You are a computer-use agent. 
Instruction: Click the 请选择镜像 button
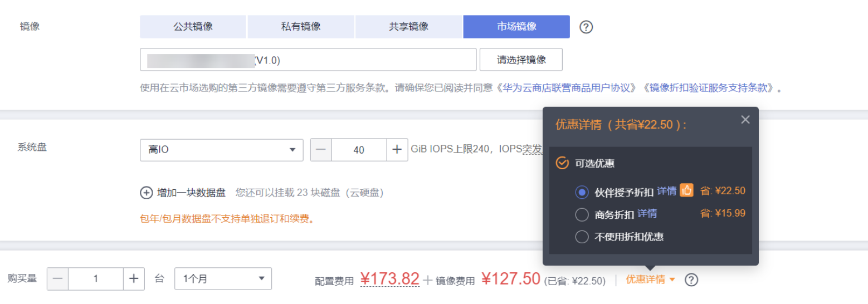521,60
